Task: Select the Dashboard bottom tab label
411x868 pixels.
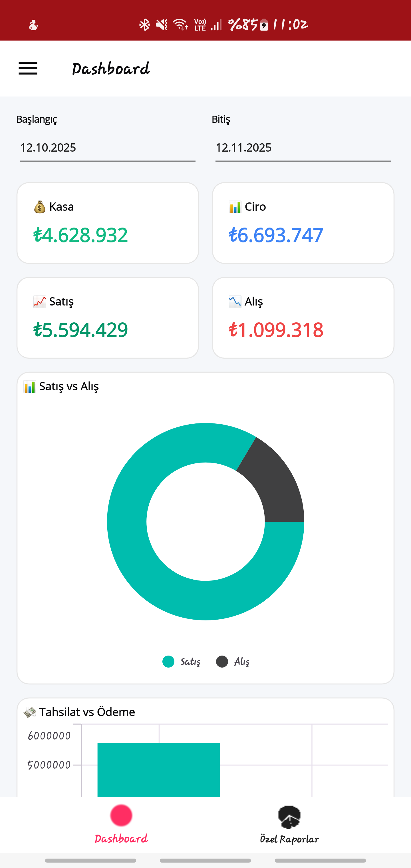Action: [x=121, y=839]
